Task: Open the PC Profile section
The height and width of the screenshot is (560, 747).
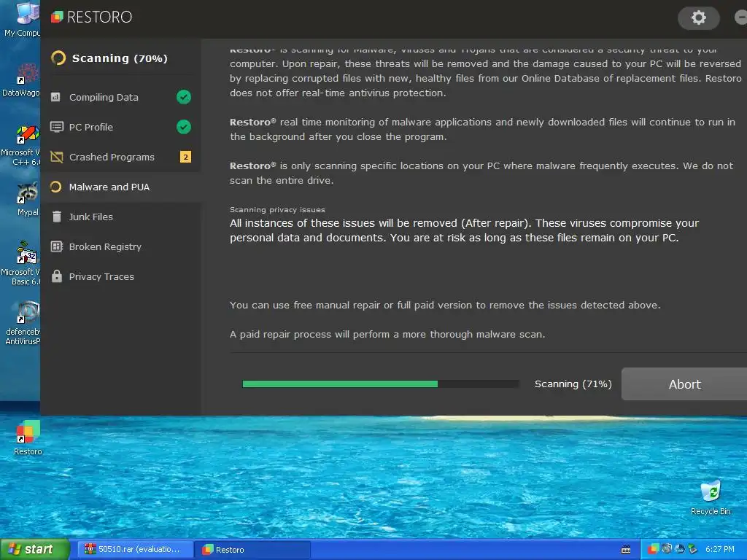Action: point(120,127)
